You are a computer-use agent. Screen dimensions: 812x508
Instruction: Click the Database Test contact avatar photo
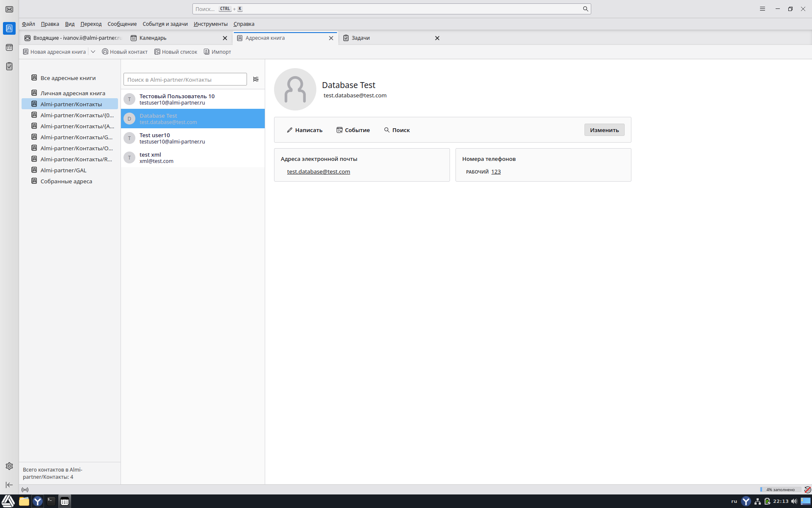tap(295, 89)
